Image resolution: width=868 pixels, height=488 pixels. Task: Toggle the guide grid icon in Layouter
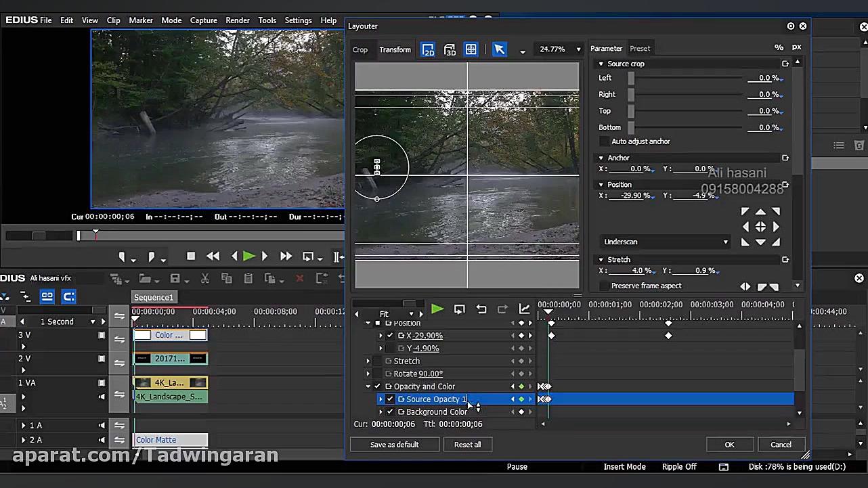pyautogui.click(x=471, y=49)
